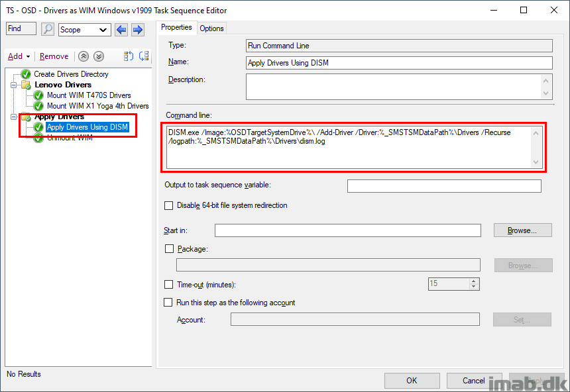Enable the Package checkbox
This screenshot has width=570, height=392.
click(x=170, y=249)
